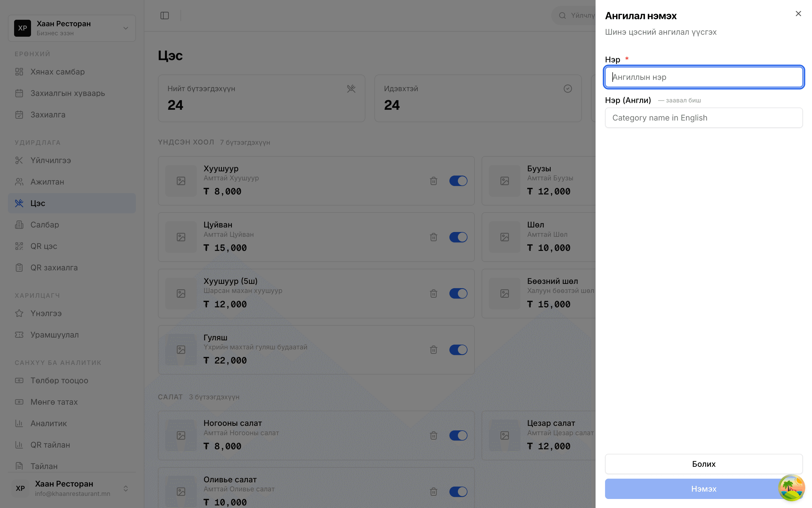
Task: Close the Ангилал нэмэх panel
Action: coord(798,14)
